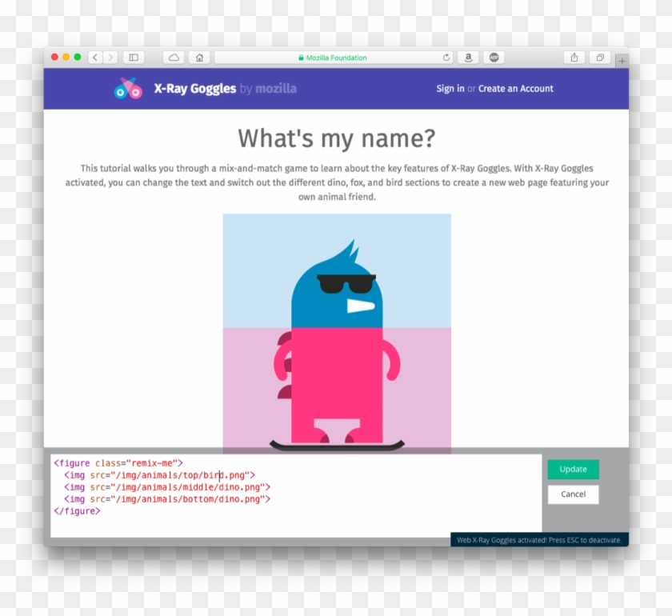Click the Home icon in the toolbar
The image size is (672, 616).
click(198, 57)
